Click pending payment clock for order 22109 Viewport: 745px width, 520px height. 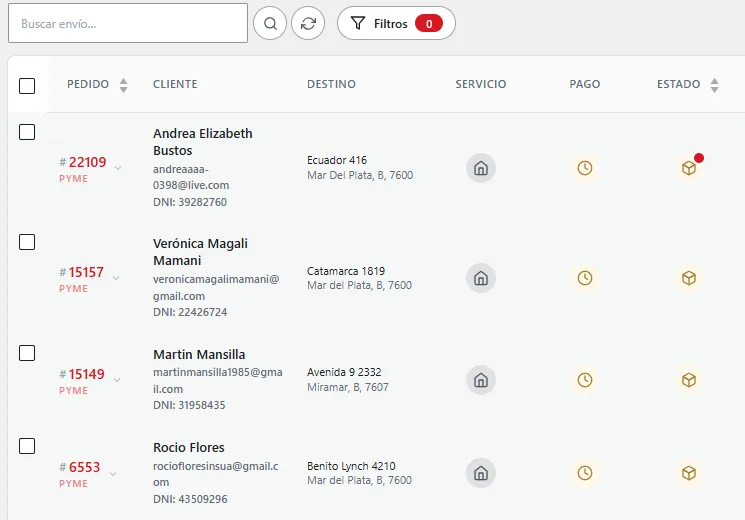tap(585, 168)
